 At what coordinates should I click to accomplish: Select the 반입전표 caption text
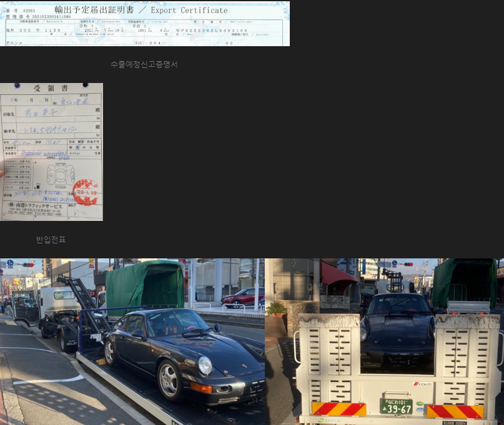(51, 240)
